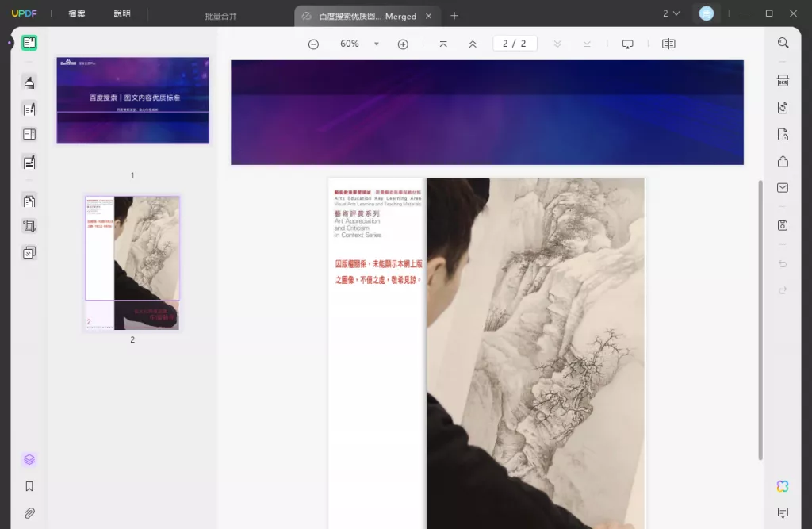The image size is (812, 529).
Task: Click the UPDF logo
Action: tap(25, 13)
